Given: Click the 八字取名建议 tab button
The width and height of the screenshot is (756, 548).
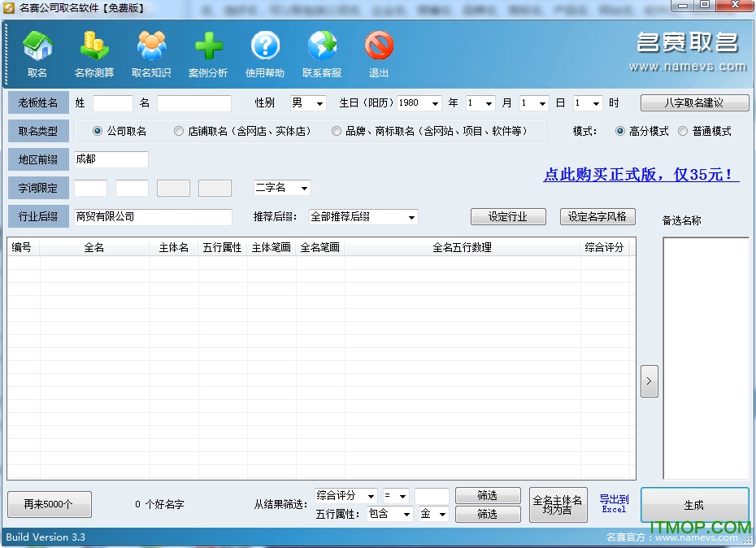Looking at the screenshot, I should [695, 102].
